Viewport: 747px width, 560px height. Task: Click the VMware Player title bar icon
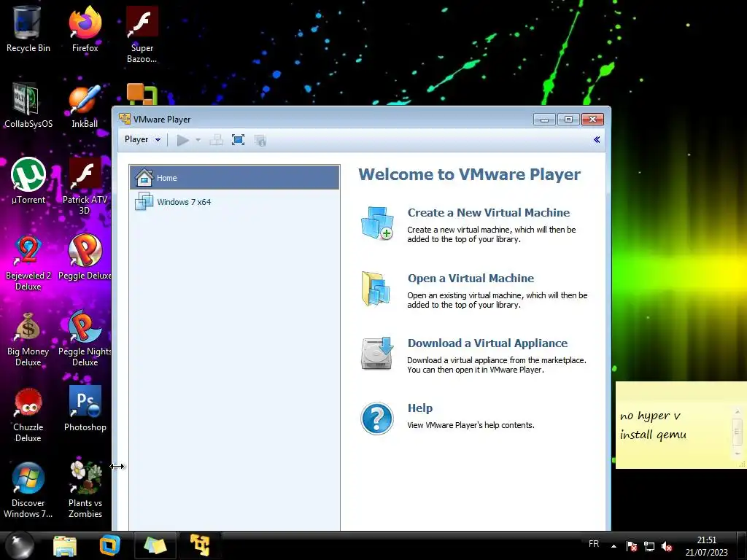pos(124,119)
